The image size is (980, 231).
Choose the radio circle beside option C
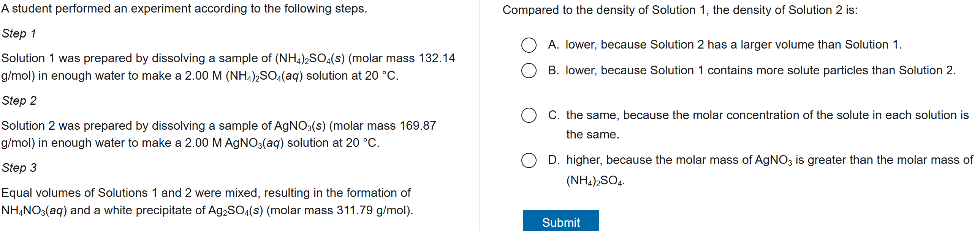click(529, 115)
